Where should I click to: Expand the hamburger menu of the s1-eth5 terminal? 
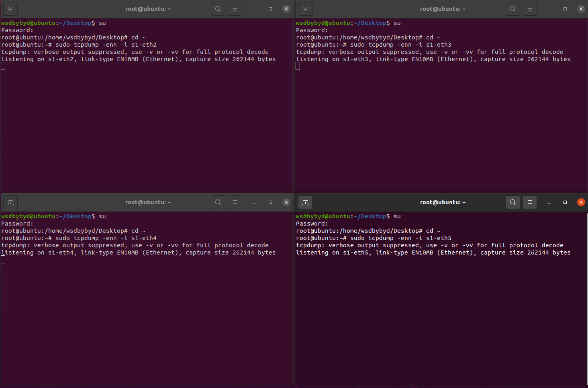[530, 202]
